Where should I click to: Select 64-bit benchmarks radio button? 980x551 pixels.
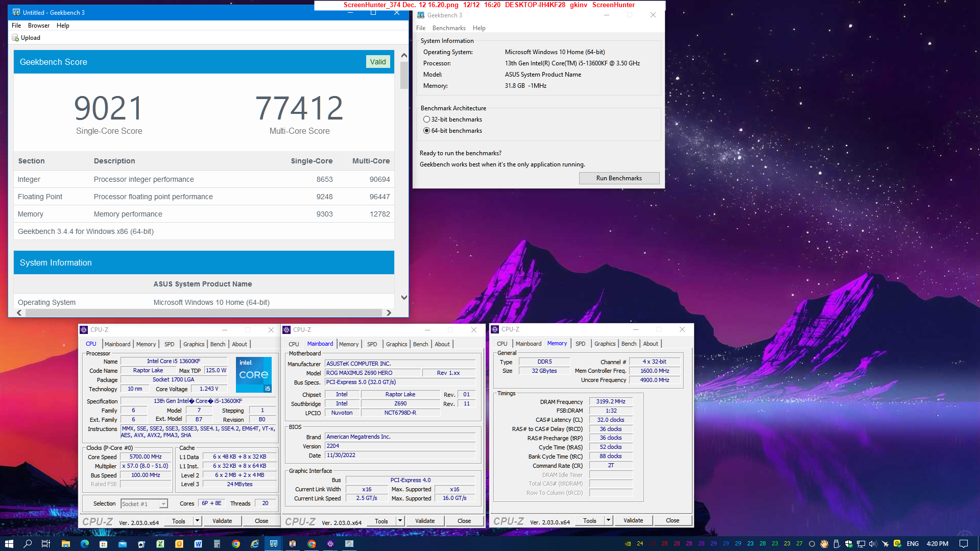click(426, 131)
